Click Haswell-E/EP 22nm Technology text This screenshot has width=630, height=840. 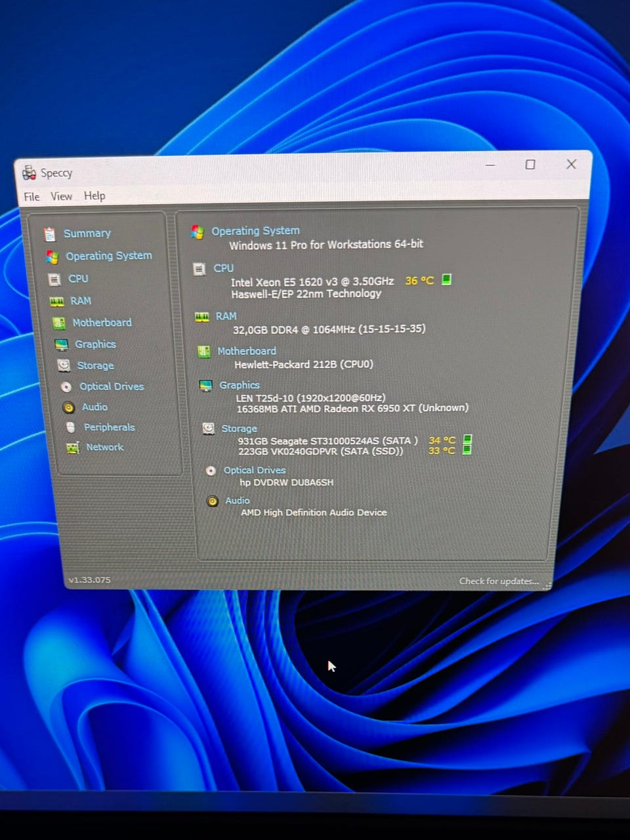point(306,294)
